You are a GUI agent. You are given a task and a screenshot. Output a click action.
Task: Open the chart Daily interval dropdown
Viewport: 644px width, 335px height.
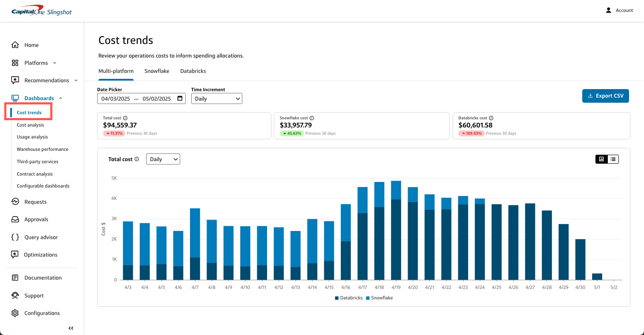coord(163,159)
